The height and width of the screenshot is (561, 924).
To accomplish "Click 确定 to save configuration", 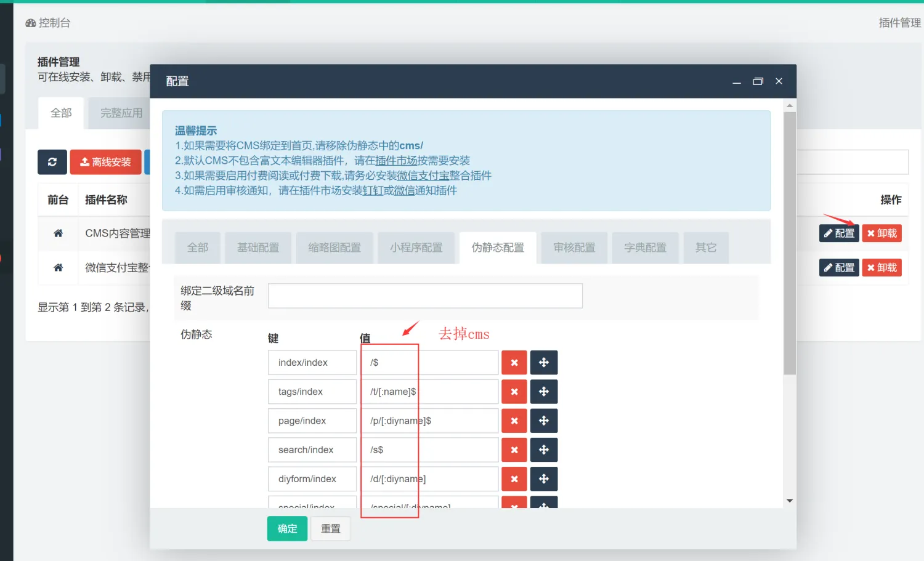I will click(287, 528).
